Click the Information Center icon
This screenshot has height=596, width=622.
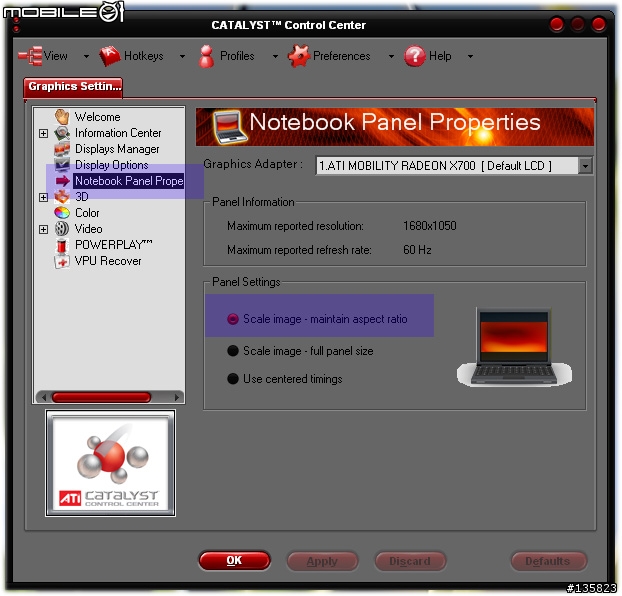tap(62, 133)
